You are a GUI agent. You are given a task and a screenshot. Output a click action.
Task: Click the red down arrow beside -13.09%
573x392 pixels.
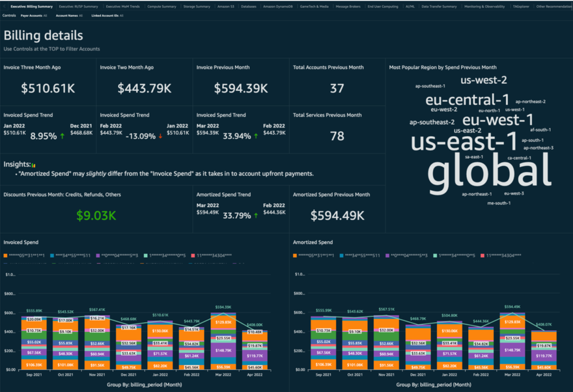[160, 137]
